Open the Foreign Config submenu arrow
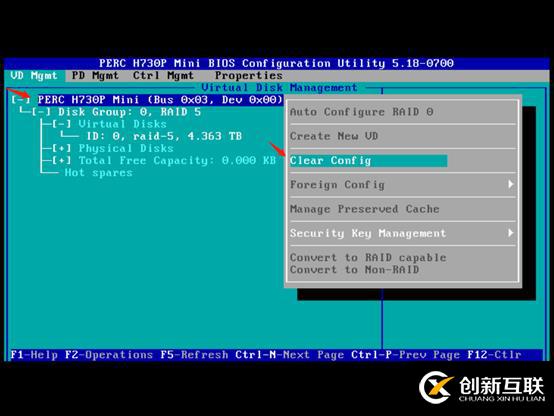 click(510, 184)
